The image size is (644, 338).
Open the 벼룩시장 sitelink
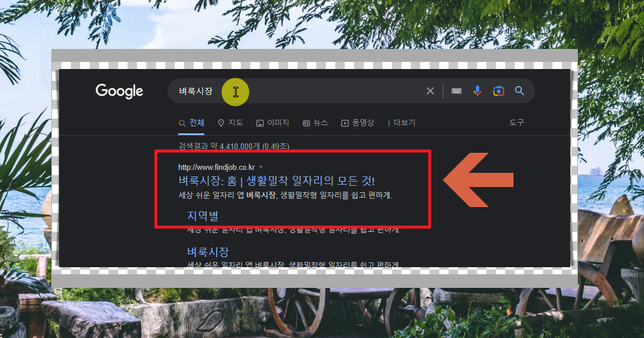[208, 251]
